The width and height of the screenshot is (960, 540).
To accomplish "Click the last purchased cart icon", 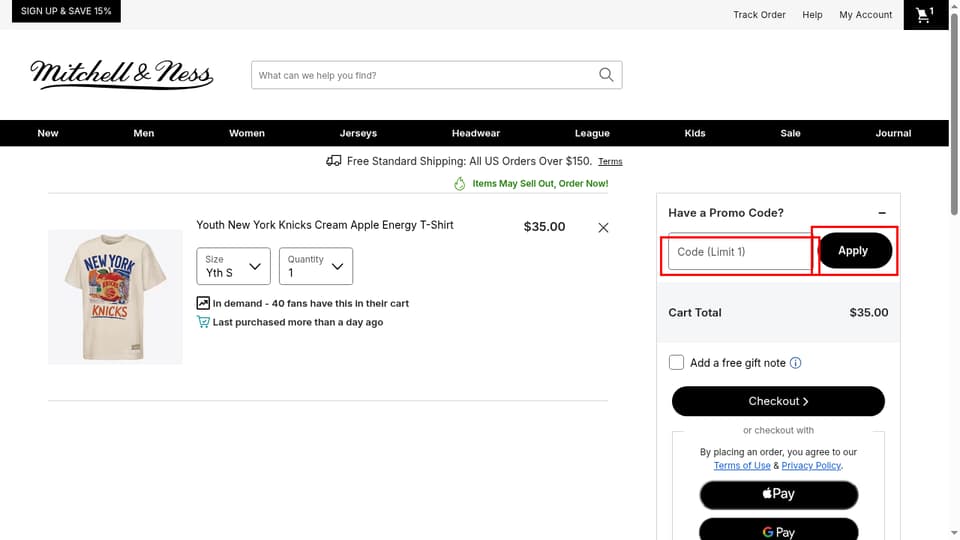I will point(203,322).
